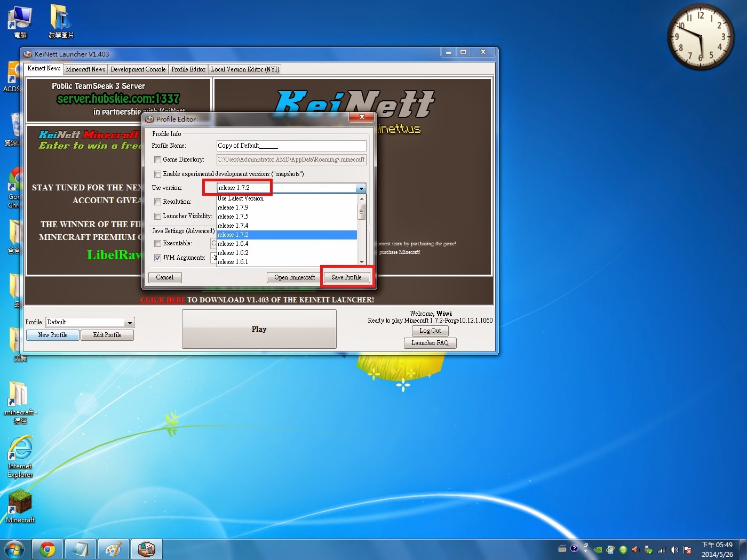
Task: Open the Profile dropdown in launcher
Action: point(130,323)
